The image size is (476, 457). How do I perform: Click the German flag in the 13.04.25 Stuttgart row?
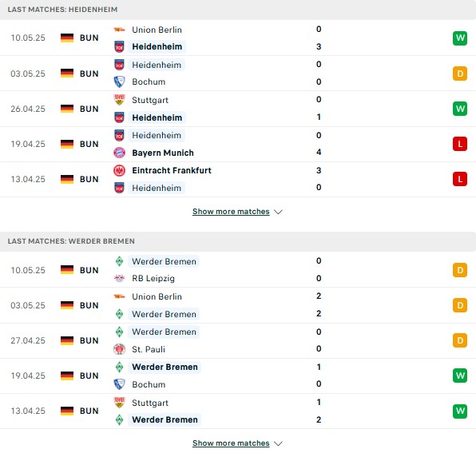(67, 411)
